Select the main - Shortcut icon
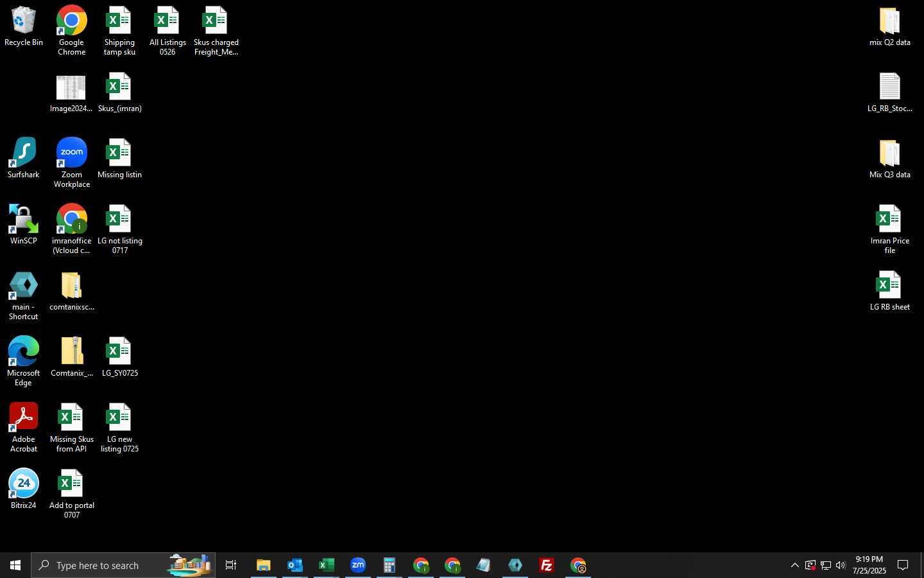This screenshot has width=924, height=578. click(24, 296)
